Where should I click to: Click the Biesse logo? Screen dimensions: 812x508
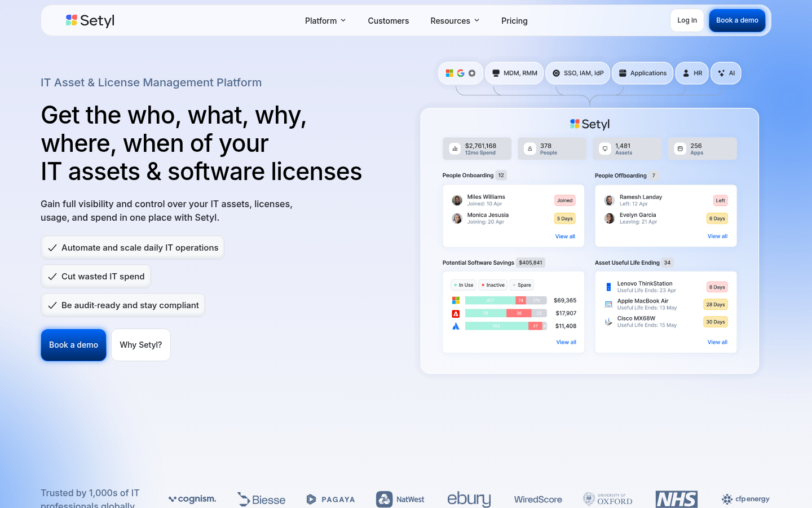pyautogui.click(x=261, y=500)
